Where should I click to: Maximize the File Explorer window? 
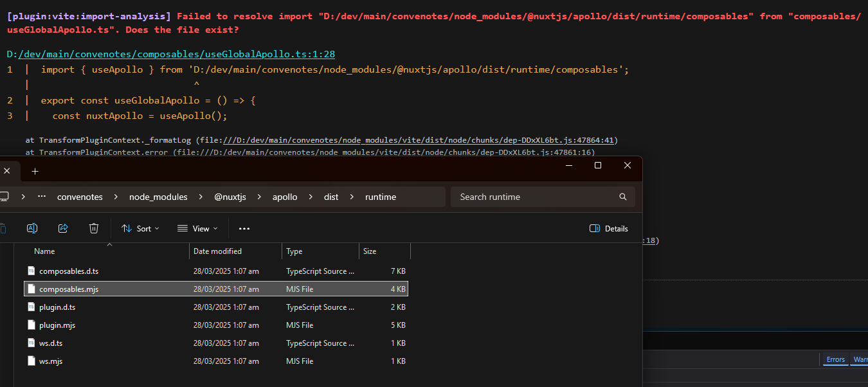pos(598,166)
